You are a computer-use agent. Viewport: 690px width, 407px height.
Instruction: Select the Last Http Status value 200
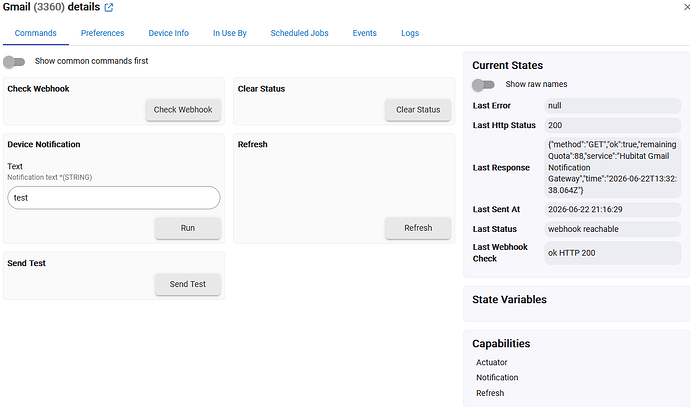(613, 125)
